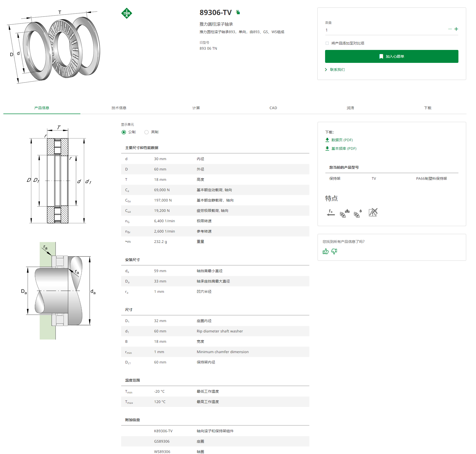Image resolution: width=476 pixels, height=454 pixels.
Task: Open the CAD tab
Action: click(273, 108)
